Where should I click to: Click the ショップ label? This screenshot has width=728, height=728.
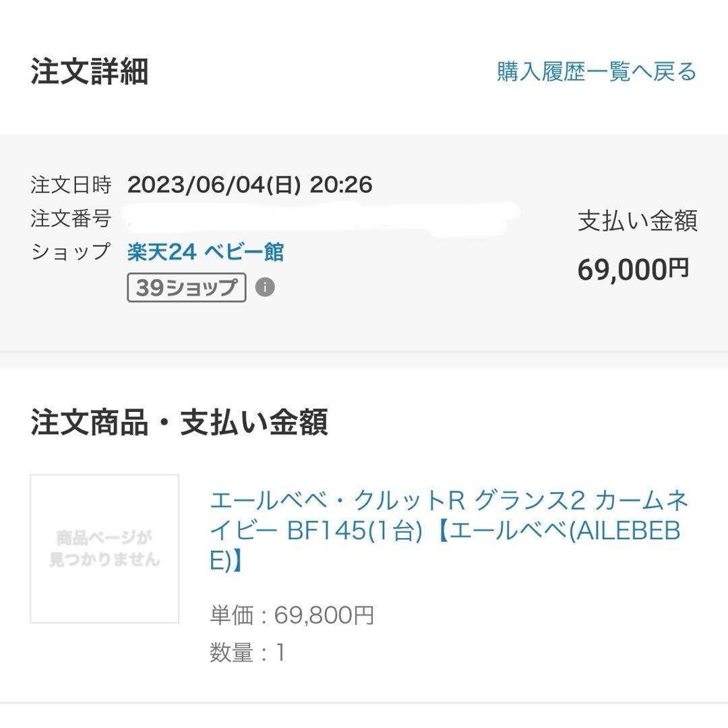click(x=71, y=252)
